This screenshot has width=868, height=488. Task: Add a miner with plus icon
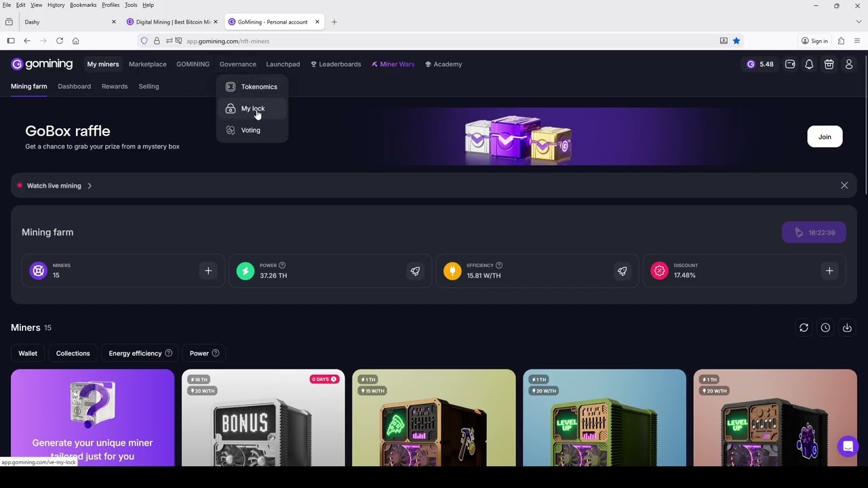click(208, 271)
